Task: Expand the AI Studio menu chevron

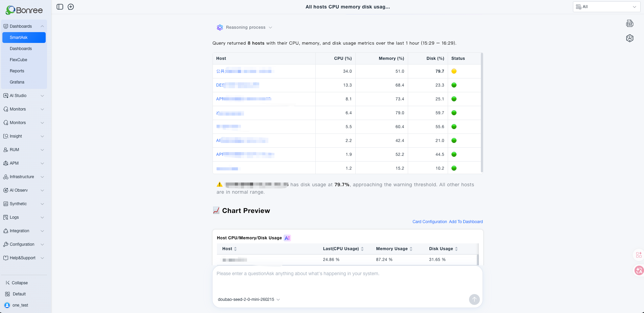Action: coord(42,96)
